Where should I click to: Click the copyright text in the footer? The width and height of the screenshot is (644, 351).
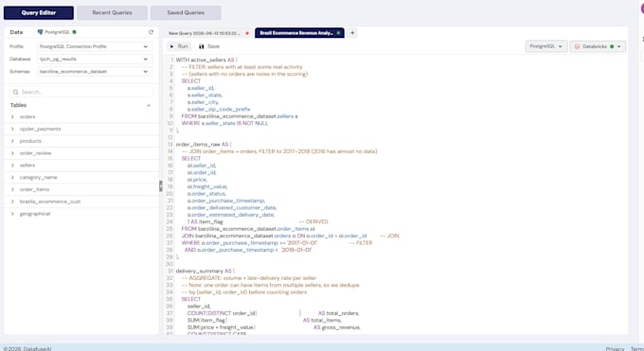click(27, 348)
